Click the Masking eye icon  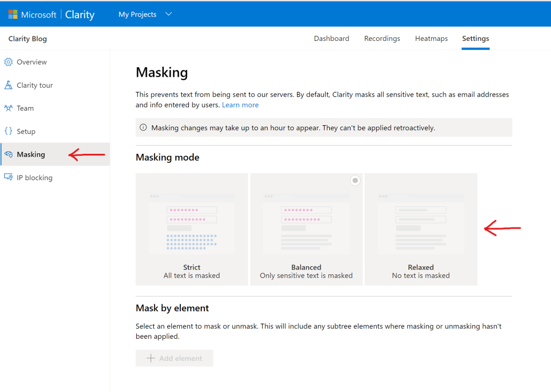pos(9,154)
